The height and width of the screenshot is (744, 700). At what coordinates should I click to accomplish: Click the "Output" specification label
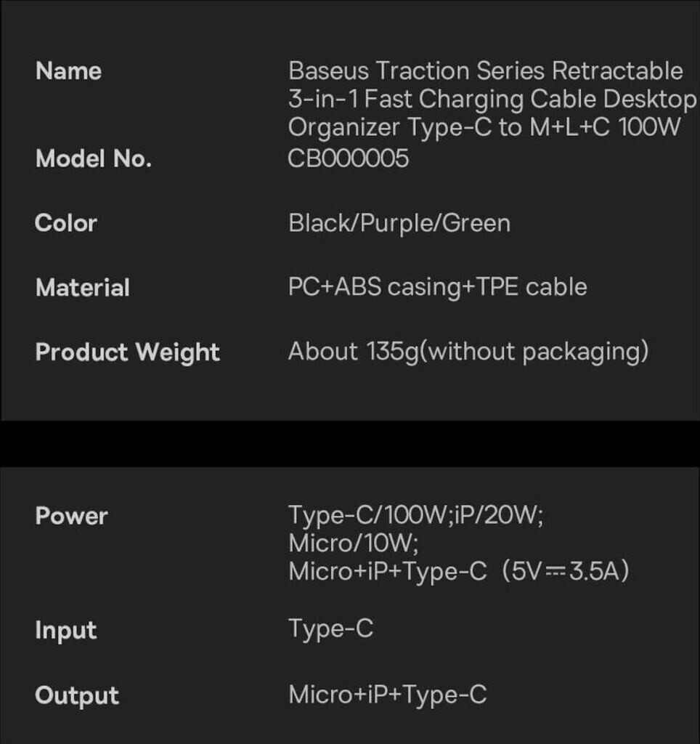[76, 695]
